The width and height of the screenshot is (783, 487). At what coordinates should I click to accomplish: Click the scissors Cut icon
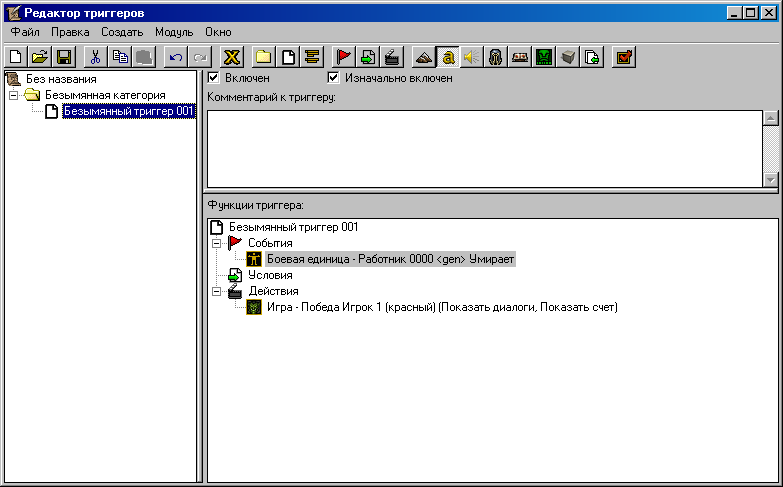coord(95,57)
